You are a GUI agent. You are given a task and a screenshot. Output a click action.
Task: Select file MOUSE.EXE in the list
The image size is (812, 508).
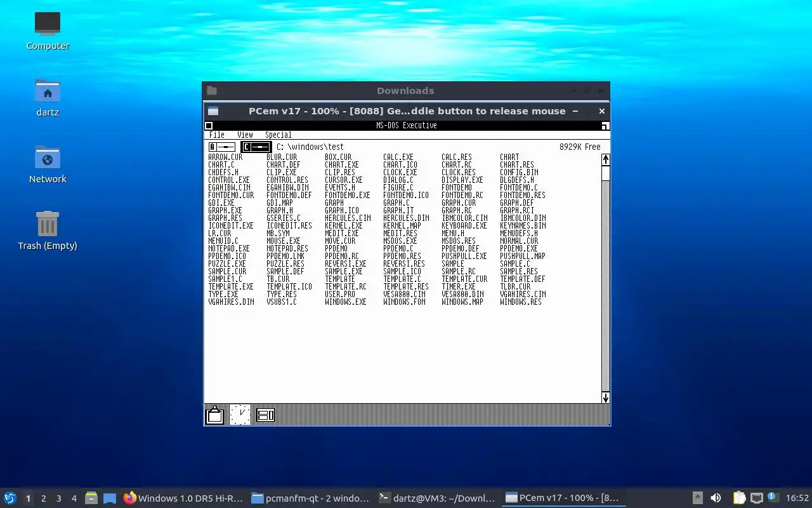[284, 241]
